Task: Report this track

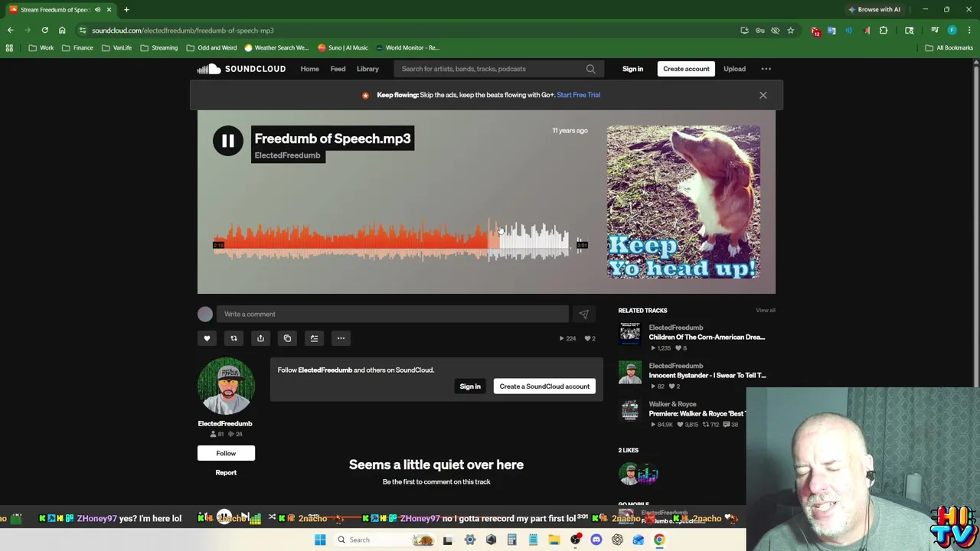Action: 226,472
